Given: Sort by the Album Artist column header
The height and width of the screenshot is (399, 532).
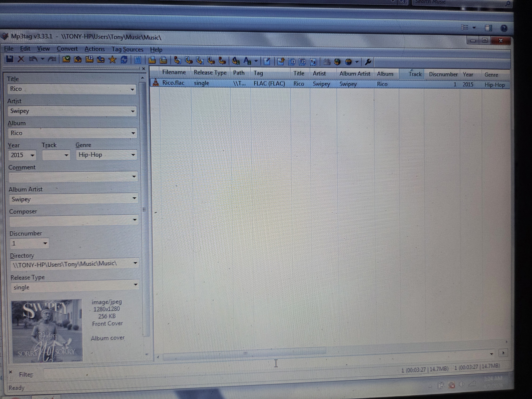Looking at the screenshot, I should pyautogui.click(x=354, y=74).
